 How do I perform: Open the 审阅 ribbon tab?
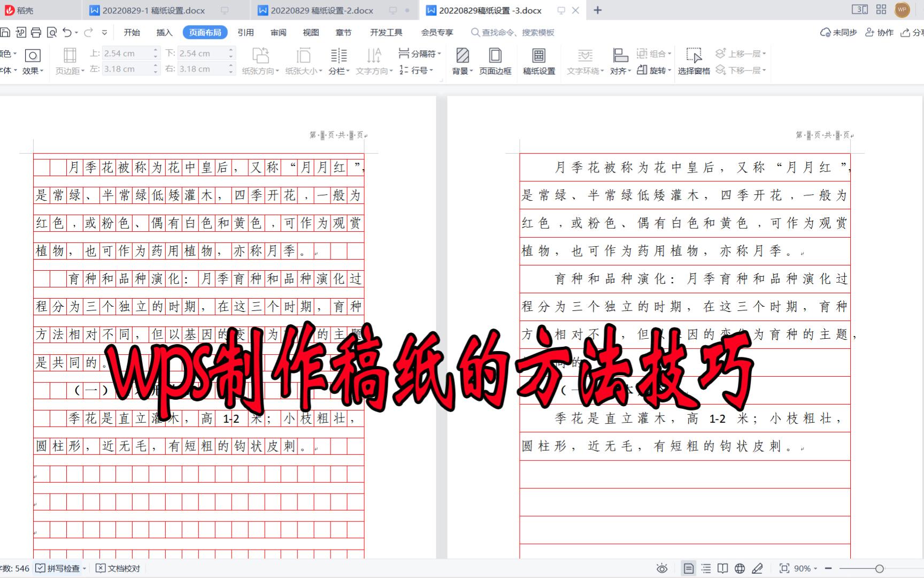click(x=279, y=33)
